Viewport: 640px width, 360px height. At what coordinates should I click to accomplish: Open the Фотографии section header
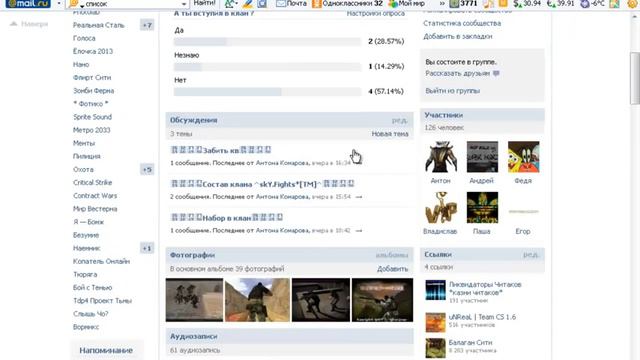tap(192, 255)
